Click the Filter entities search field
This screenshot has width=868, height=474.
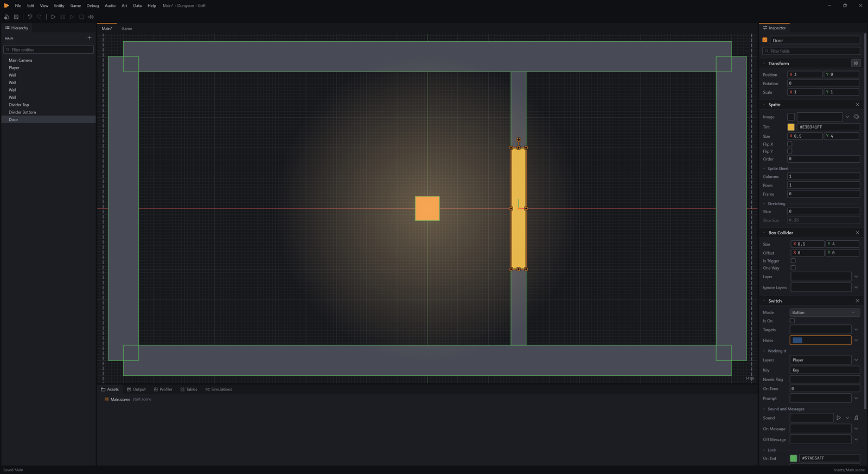point(49,50)
